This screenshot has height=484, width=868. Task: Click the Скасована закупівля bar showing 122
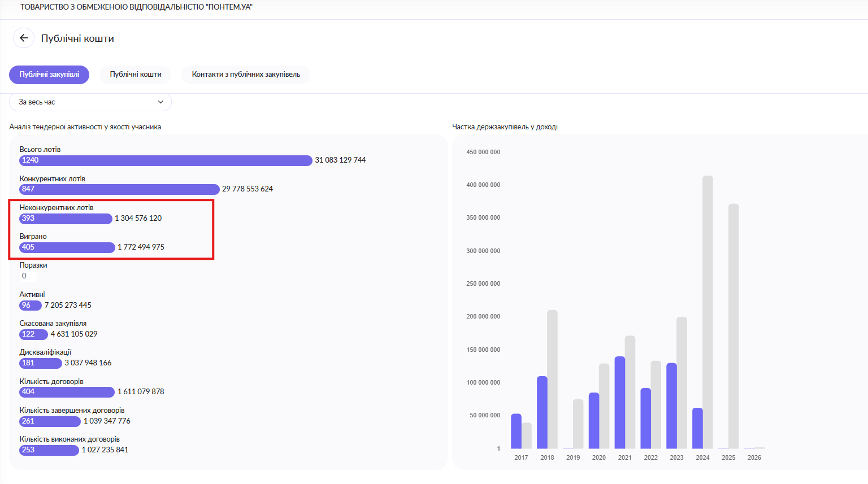[33, 334]
